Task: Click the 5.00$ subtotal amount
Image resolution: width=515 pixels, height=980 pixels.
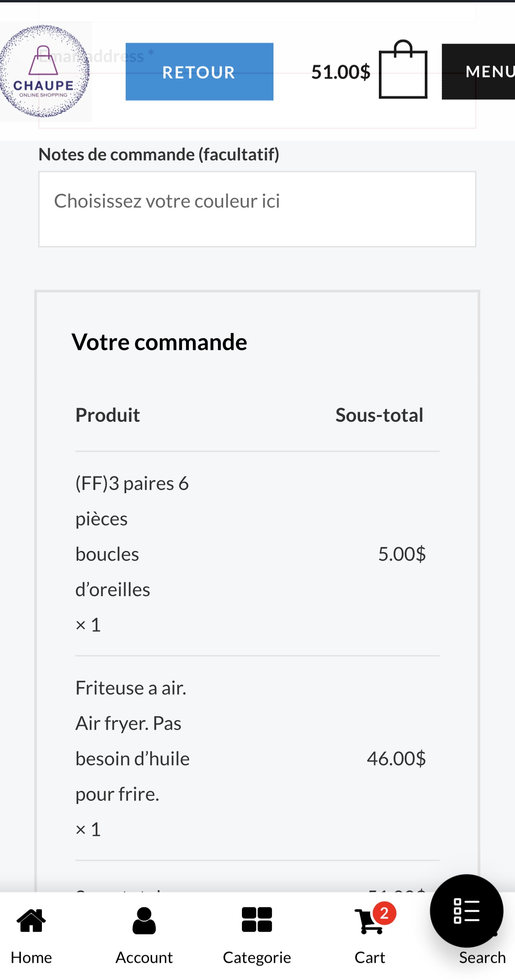Action: click(x=402, y=554)
